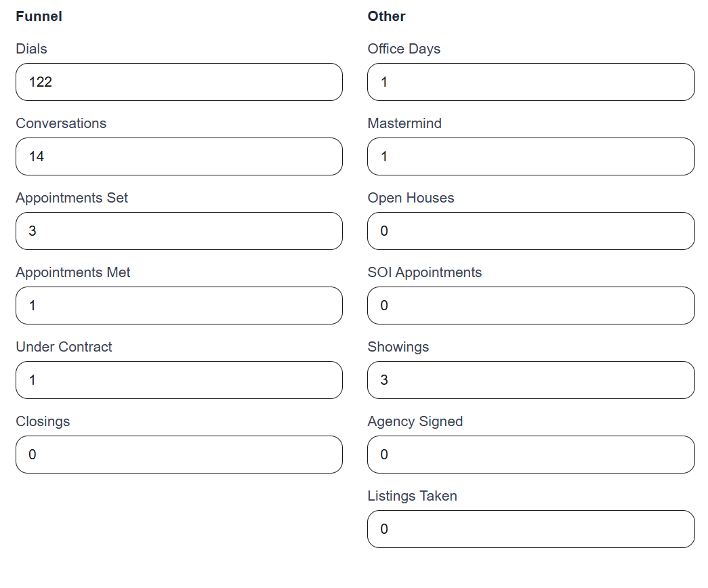Click the Listings Taken label
This screenshot has width=708, height=588.
(x=412, y=496)
